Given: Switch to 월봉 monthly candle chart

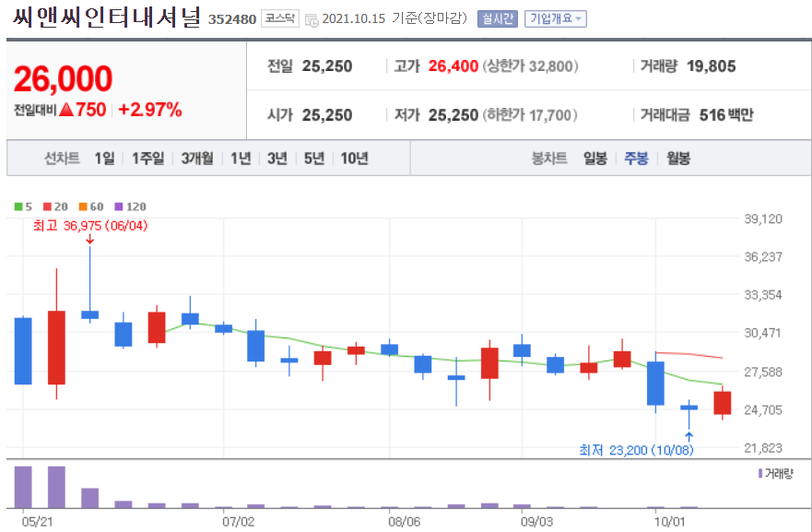Looking at the screenshot, I should (677, 158).
